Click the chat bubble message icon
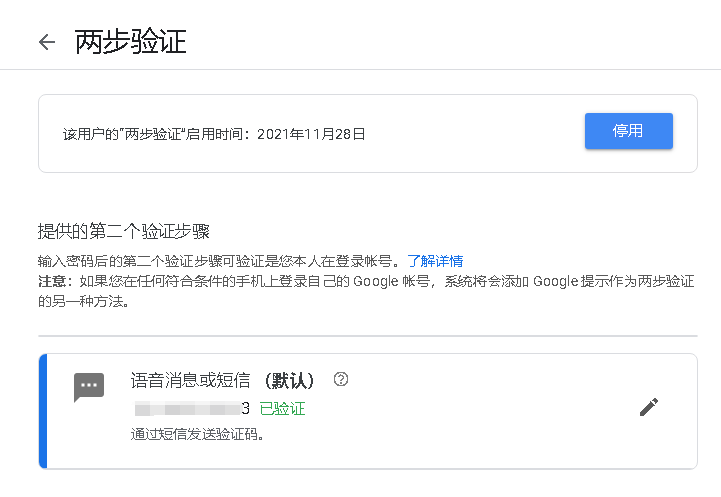 (89, 387)
